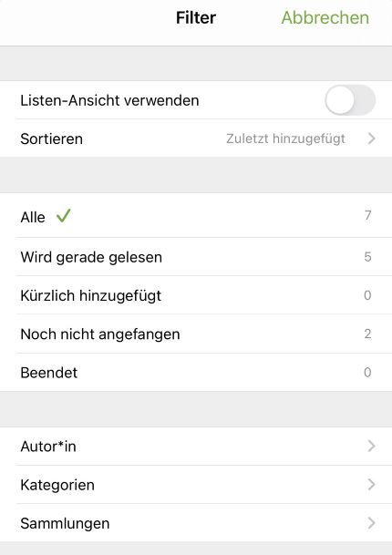Screen dimensions: 392x555
Task: Click the Zuletzt hinzugefügt sort value
Action: [x=285, y=139]
